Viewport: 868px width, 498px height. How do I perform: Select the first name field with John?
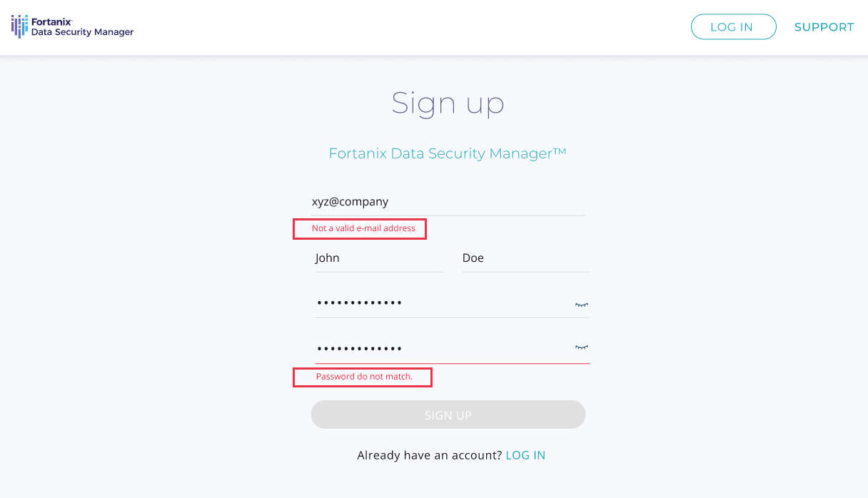click(378, 258)
